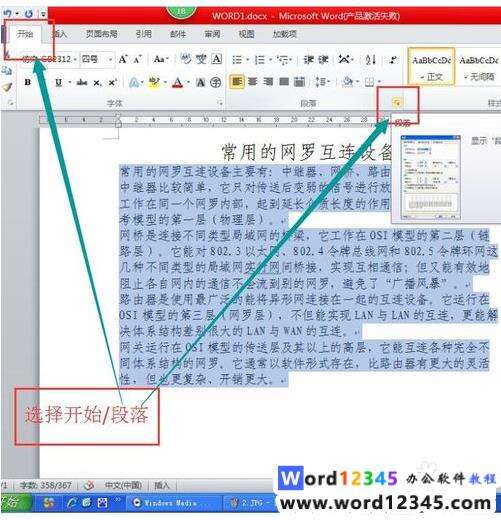
Task: Open the 加载项 (Add-ins) tab
Action: pyautogui.click(x=284, y=34)
